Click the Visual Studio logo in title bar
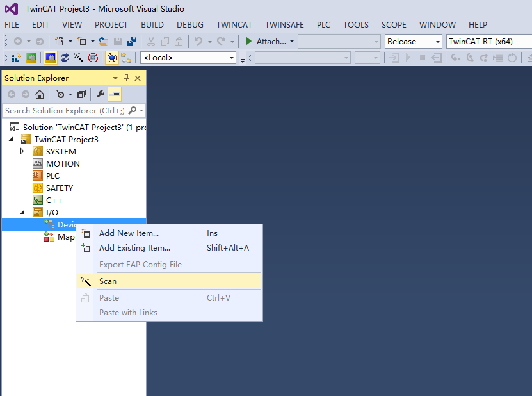 (12, 8)
